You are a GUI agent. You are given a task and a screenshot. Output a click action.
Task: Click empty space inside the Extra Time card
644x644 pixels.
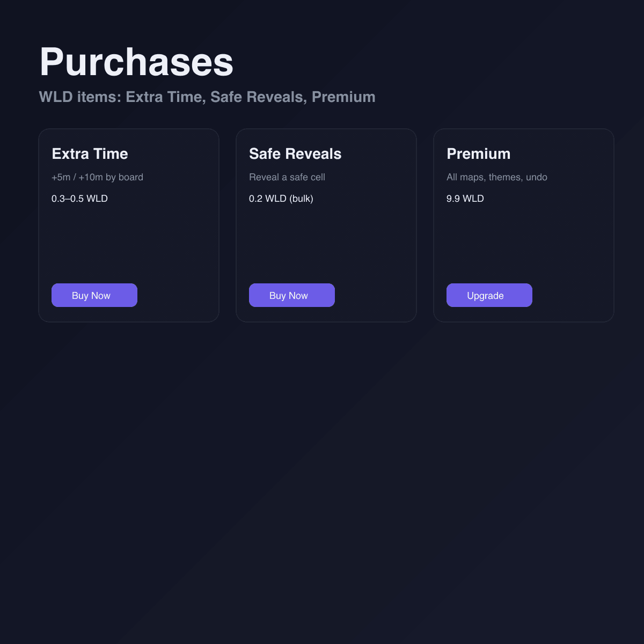[129, 241]
